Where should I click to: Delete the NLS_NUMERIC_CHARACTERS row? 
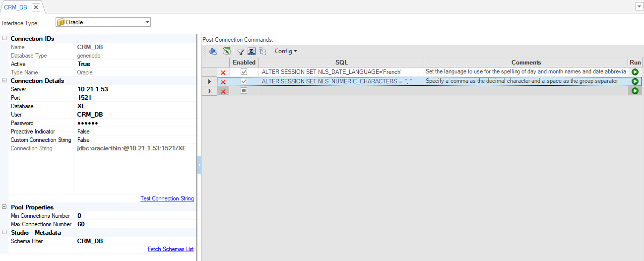click(x=223, y=82)
